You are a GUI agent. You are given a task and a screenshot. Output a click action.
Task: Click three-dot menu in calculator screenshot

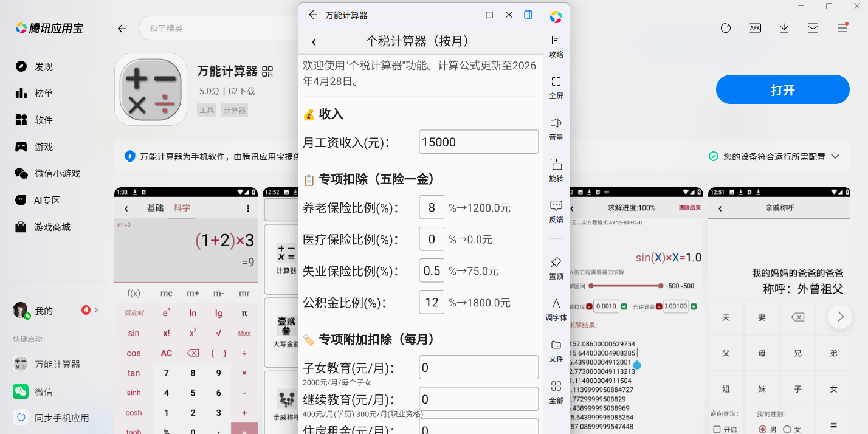pos(248,208)
